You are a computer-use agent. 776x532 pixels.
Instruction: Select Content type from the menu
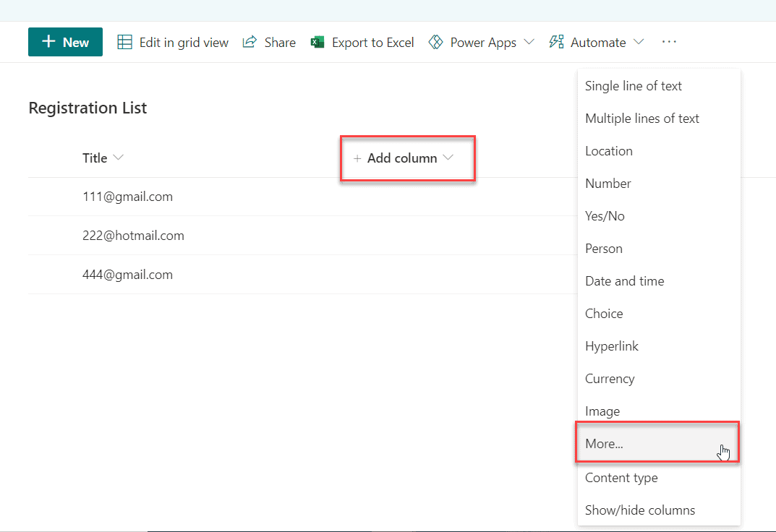coord(621,477)
